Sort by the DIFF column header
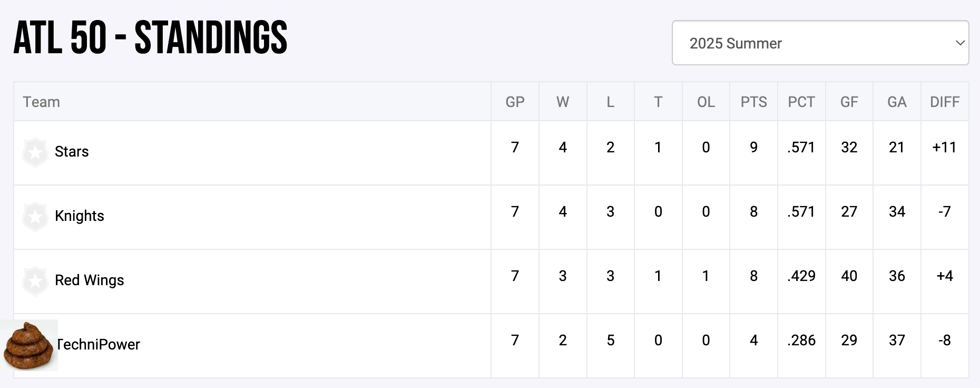 tap(945, 102)
